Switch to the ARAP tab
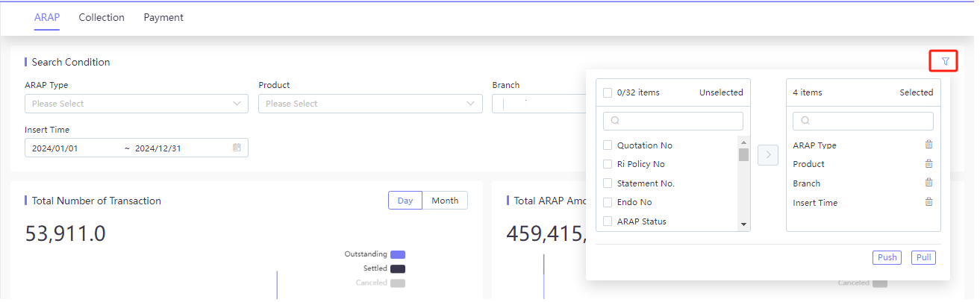Viewport: 980px width, 302px height. 47,17
